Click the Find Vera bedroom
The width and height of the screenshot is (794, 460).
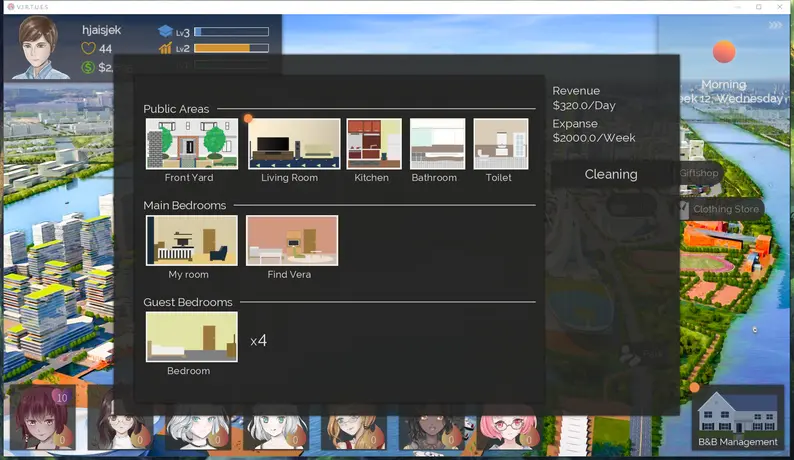[x=291, y=241]
